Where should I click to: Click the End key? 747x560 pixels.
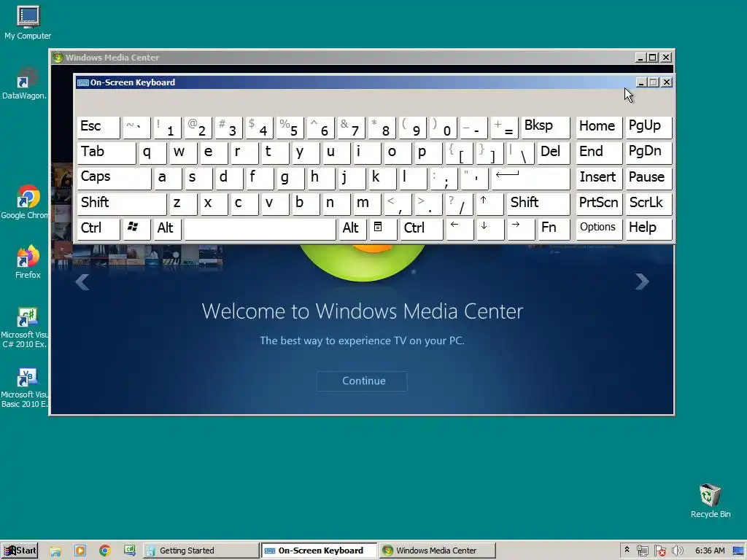click(x=600, y=152)
